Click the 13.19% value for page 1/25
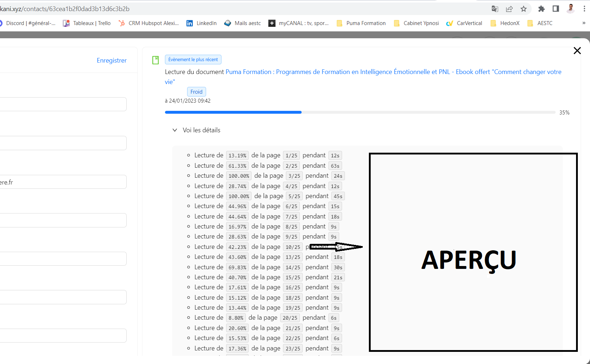Screen dimensions: 590x364 coord(237,156)
